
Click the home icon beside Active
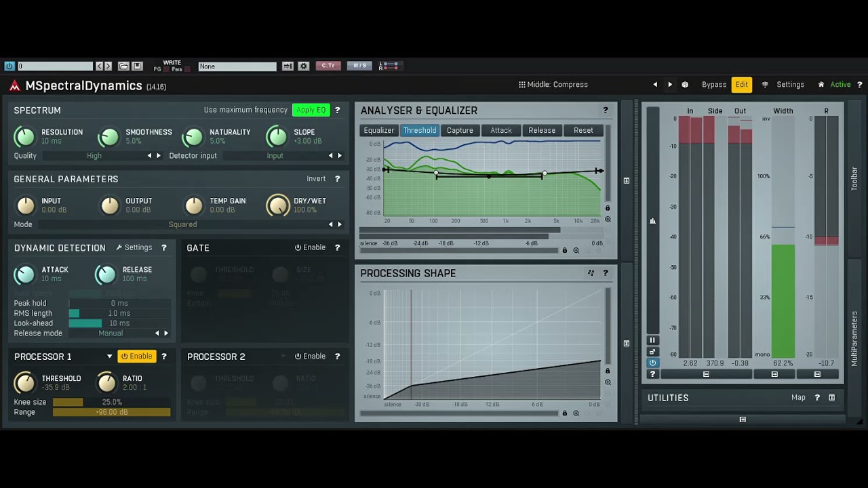pyautogui.click(x=821, y=85)
